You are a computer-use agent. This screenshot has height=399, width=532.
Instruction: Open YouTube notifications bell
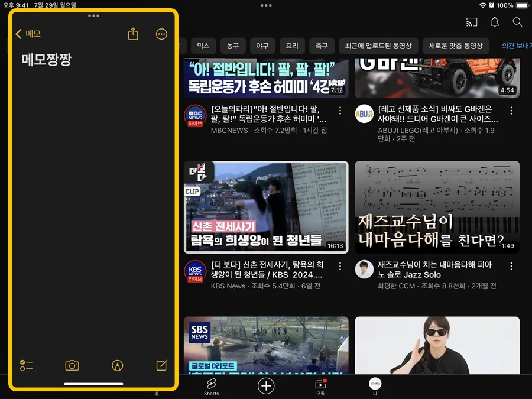(x=495, y=22)
